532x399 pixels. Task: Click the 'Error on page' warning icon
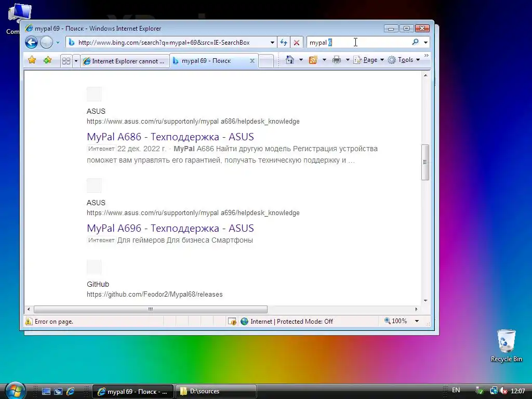pyautogui.click(x=29, y=321)
